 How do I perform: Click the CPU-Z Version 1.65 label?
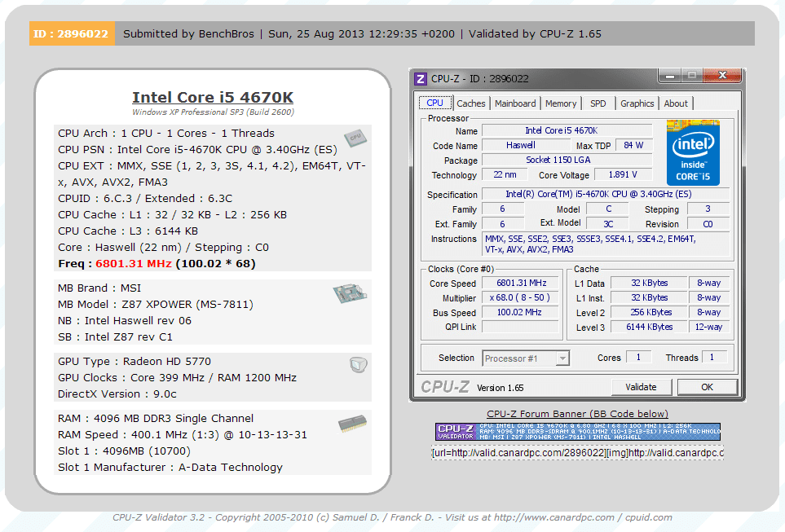tap(501, 388)
